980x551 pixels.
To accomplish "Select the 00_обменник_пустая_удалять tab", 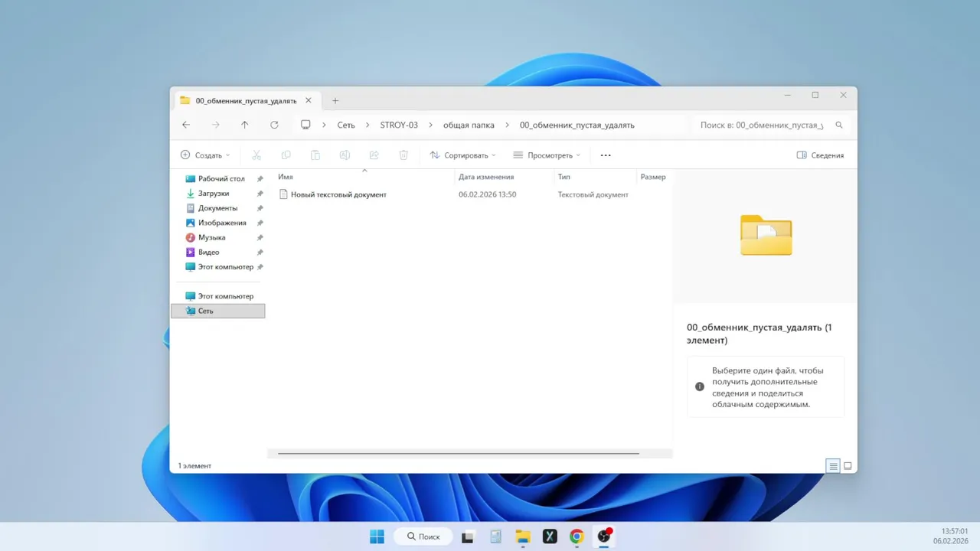I will click(246, 100).
